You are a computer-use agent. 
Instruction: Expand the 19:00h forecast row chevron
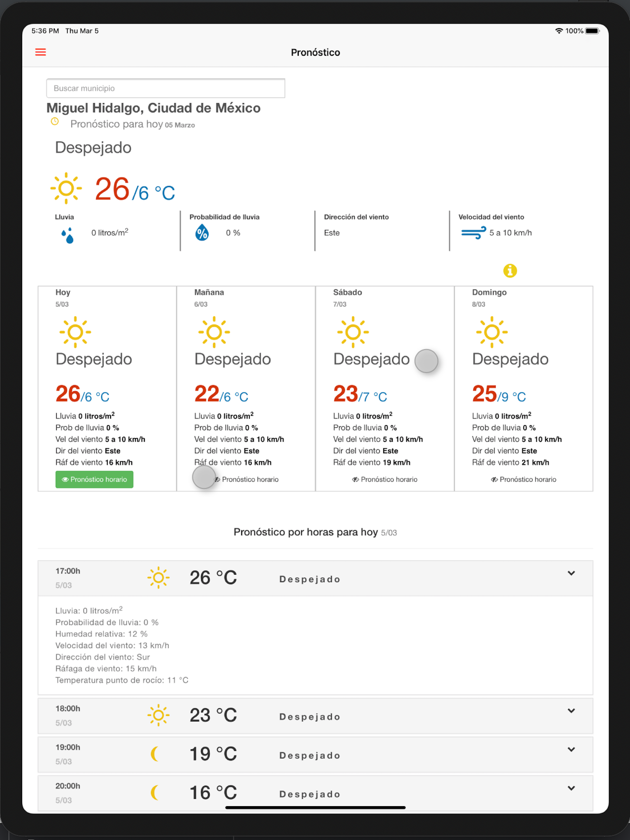click(571, 749)
